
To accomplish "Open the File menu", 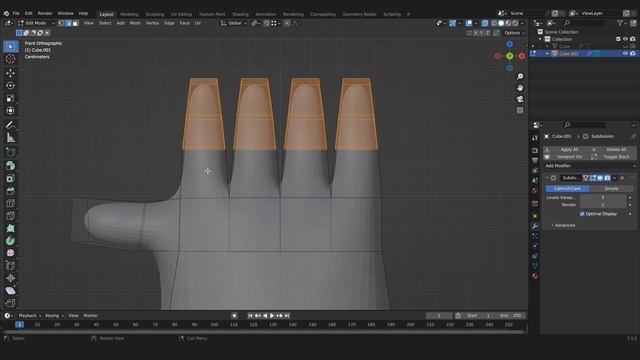I will pyautogui.click(x=16, y=13).
